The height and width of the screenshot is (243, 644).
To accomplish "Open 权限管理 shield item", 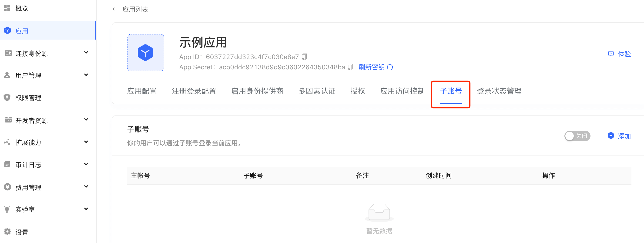I will 28,98.
